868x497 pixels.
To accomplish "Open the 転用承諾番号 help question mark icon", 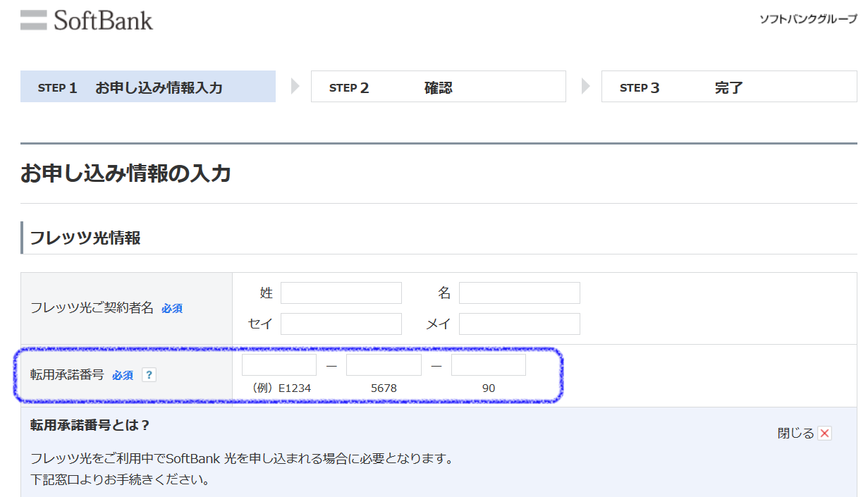I will tap(149, 375).
